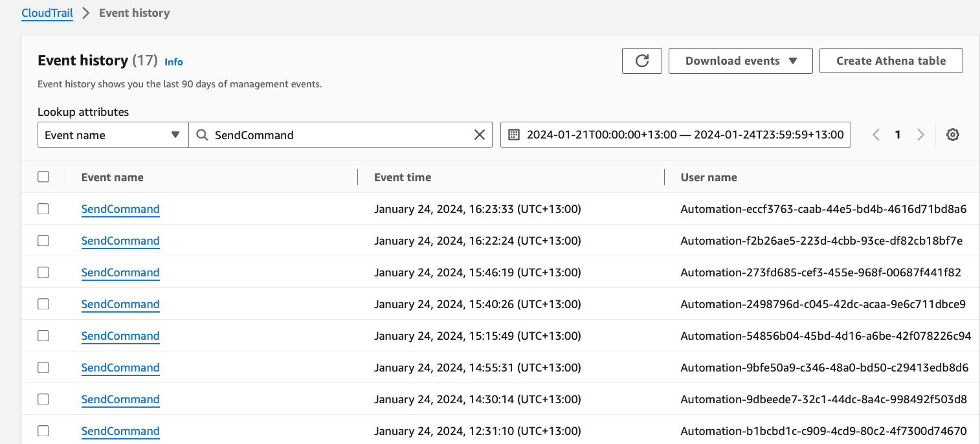Tick the checkbox for the 16:22:24 event
This screenshot has width=980, height=444.
43,240
